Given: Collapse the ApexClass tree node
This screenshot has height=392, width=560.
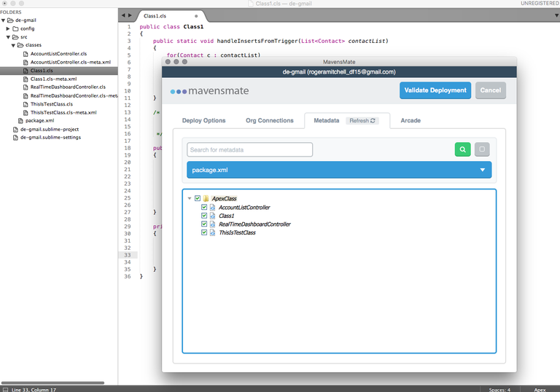Looking at the screenshot, I should (190, 198).
